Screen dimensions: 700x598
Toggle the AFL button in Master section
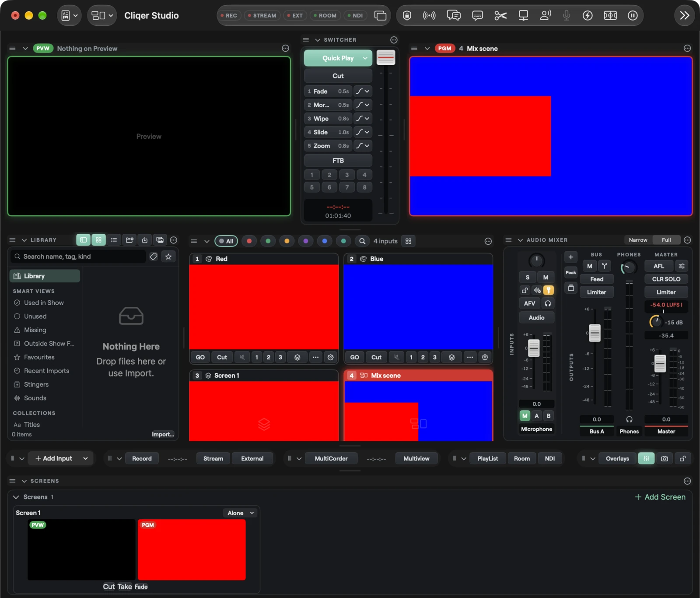coord(659,266)
